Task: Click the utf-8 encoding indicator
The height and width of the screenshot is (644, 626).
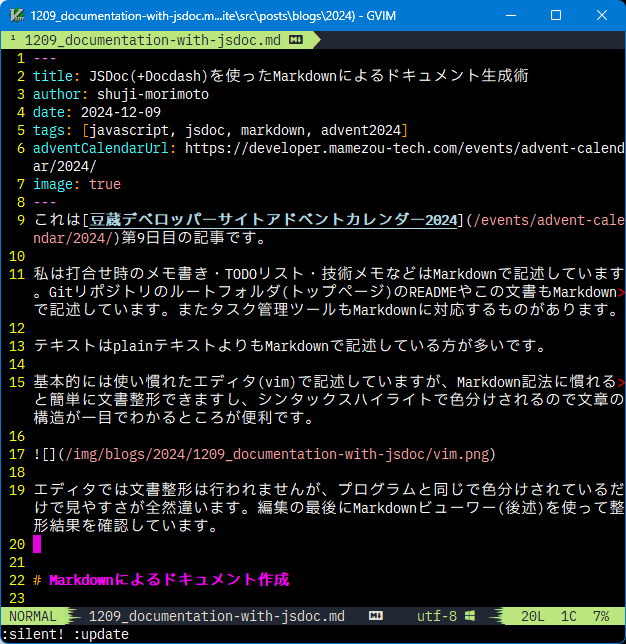Action: click(436, 616)
